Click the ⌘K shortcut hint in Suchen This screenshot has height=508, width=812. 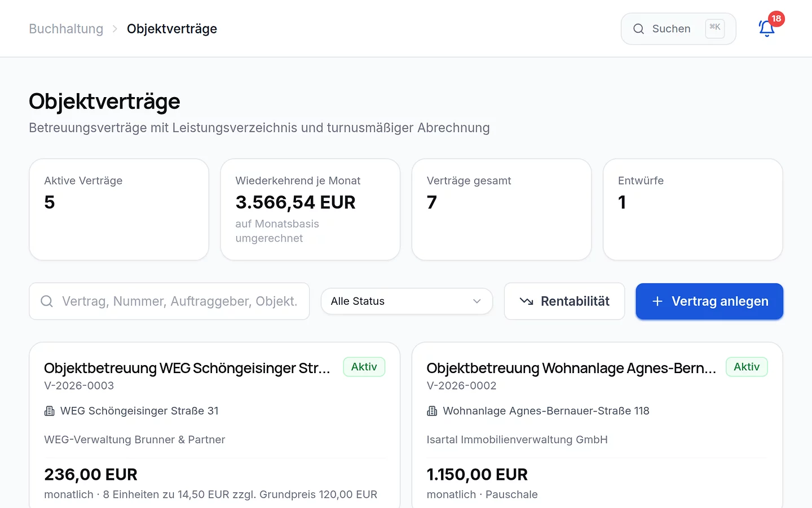pyautogui.click(x=715, y=28)
